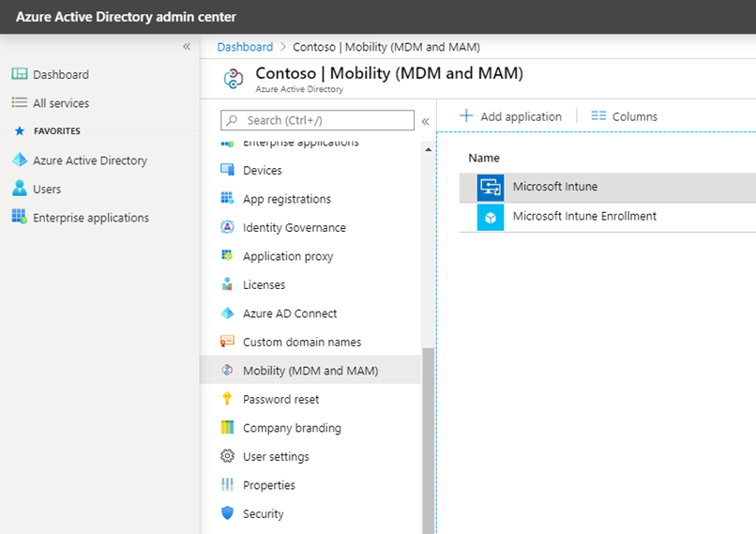Screen dimensions: 756x534
Task: Open Azure Active Directory favorite
Action: pos(90,160)
